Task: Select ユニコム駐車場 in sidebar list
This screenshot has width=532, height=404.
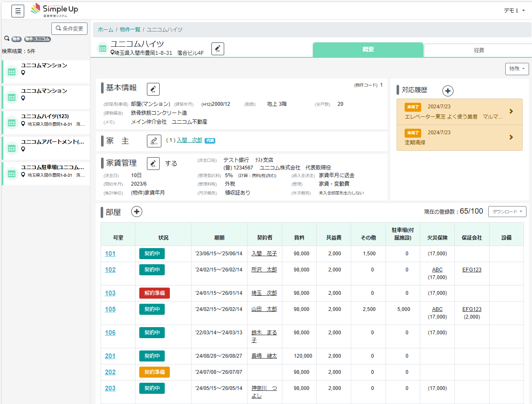Action: click(46, 174)
